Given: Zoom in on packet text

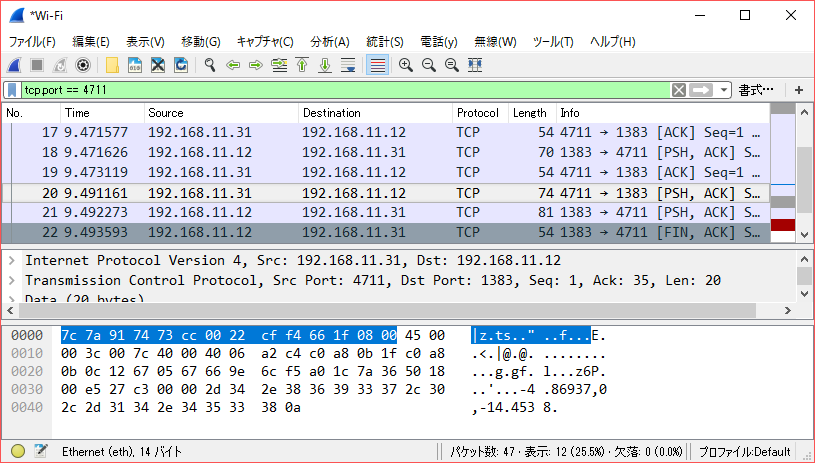Looking at the screenshot, I should [406, 65].
